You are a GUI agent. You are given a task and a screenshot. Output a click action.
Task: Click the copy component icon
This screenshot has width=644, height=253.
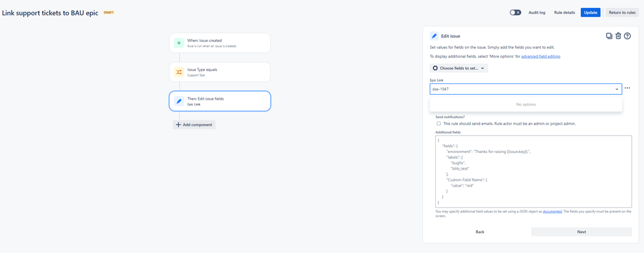(x=609, y=35)
